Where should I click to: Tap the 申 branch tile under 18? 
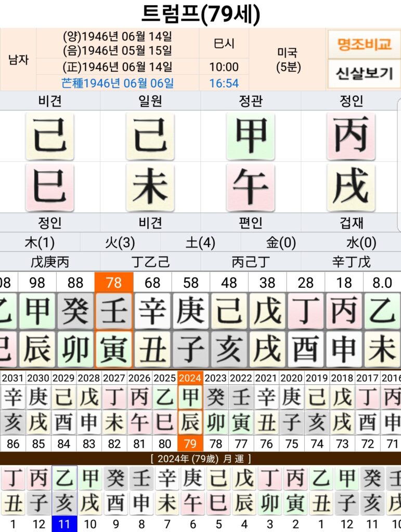coord(344,350)
